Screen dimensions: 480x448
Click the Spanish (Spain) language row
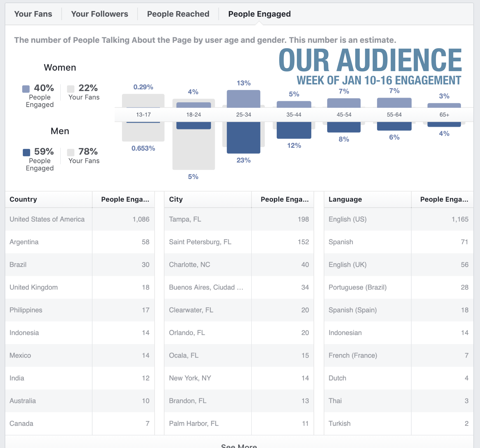coord(399,310)
